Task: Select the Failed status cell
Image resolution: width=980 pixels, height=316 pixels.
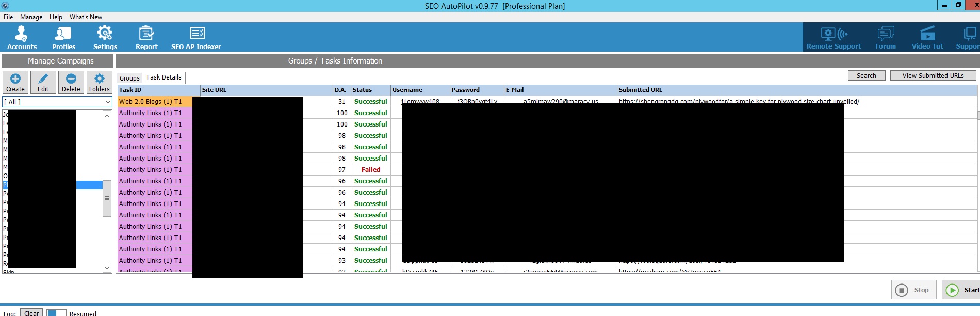Action: click(370, 170)
